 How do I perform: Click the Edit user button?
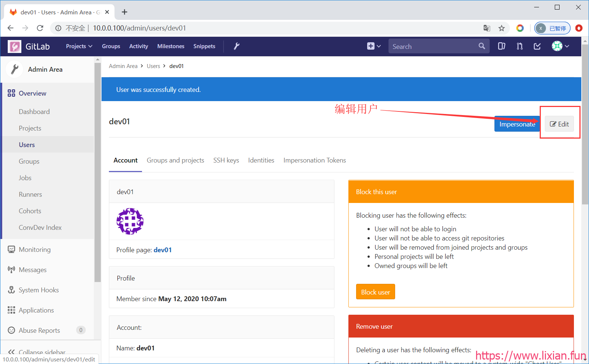[559, 124]
